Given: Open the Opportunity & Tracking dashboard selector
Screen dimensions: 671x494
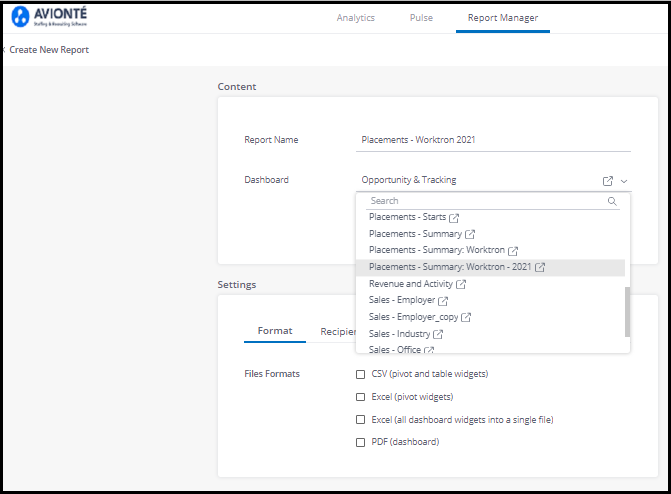Looking at the screenshot, I should click(x=493, y=180).
